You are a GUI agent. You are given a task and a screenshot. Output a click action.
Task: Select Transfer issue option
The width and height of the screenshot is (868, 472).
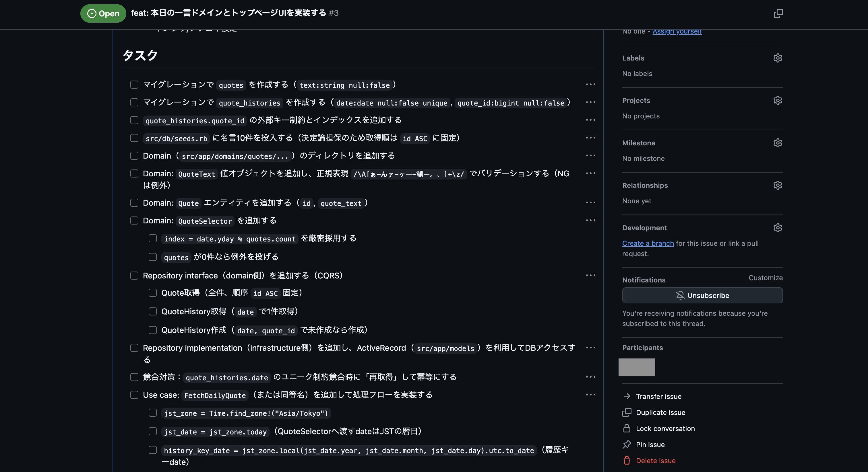658,396
